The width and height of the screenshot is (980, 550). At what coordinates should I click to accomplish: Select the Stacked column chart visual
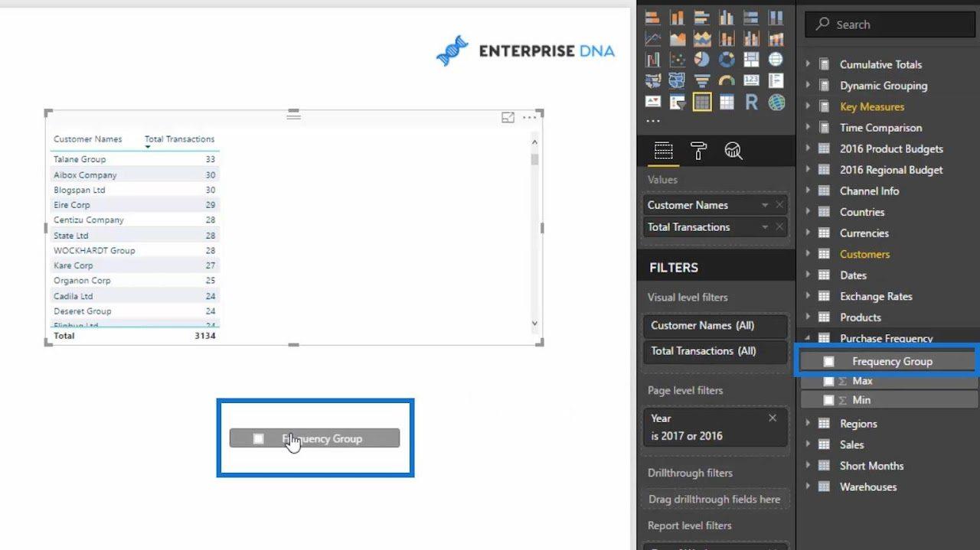(678, 18)
